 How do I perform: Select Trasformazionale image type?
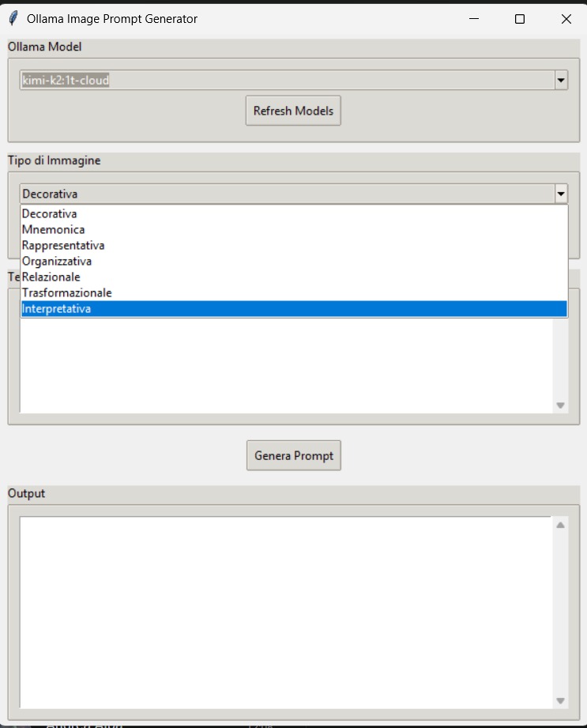[66, 293]
